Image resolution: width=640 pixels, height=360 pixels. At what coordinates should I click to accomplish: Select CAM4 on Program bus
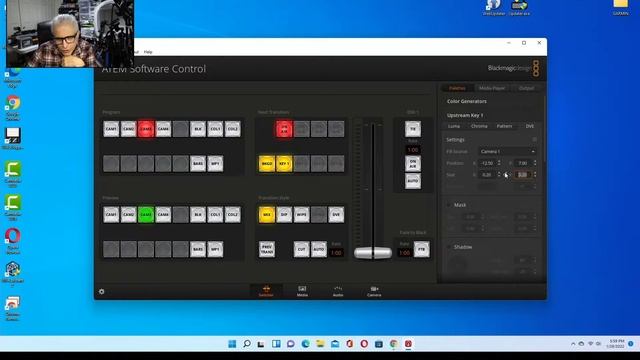(x=163, y=129)
